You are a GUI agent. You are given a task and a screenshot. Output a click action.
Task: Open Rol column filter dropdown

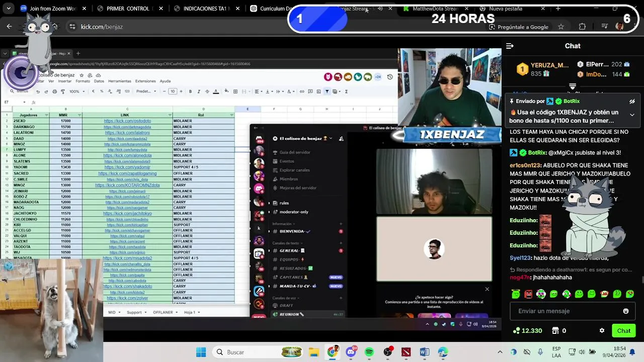(x=232, y=115)
